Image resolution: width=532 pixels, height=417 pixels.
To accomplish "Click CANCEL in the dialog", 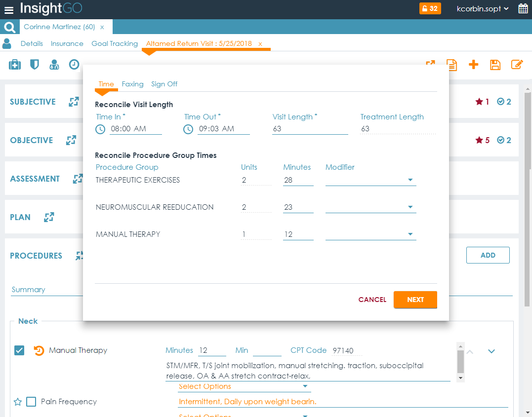I will (x=372, y=300).
